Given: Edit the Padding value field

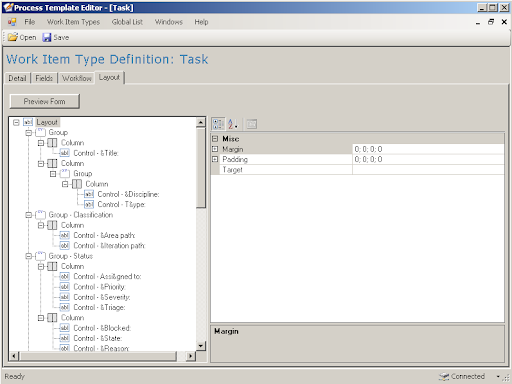Looking at the screenshot, I should (428, 159).
